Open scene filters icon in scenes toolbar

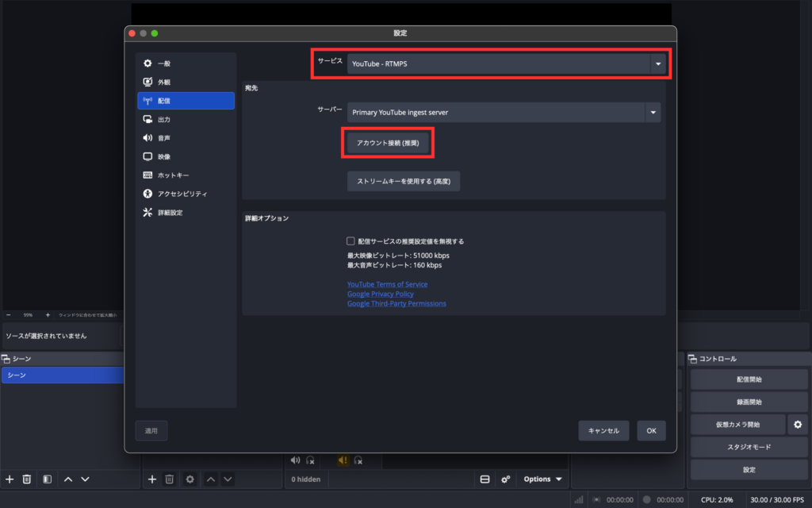(47, 479)
